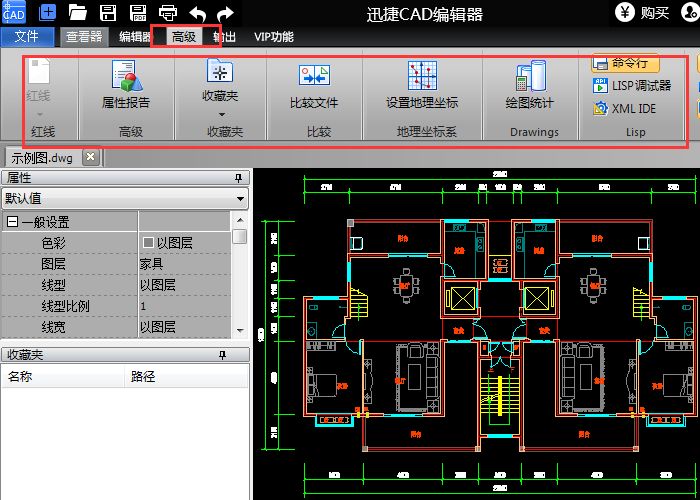Click the open folder icon
This screenshot has width=700, height=500.
pyautogui.click(x=77, y=13)
